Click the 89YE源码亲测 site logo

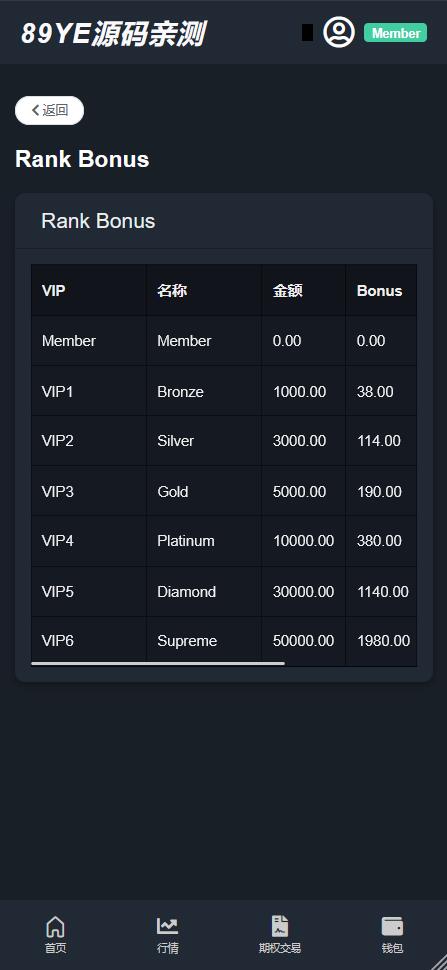pos(113,33)
